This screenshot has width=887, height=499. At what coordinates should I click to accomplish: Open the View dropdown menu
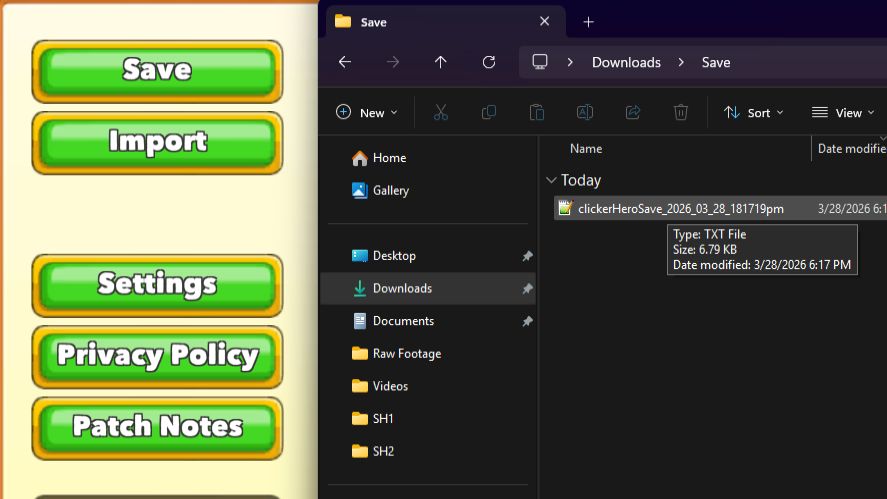coord(843,113)
